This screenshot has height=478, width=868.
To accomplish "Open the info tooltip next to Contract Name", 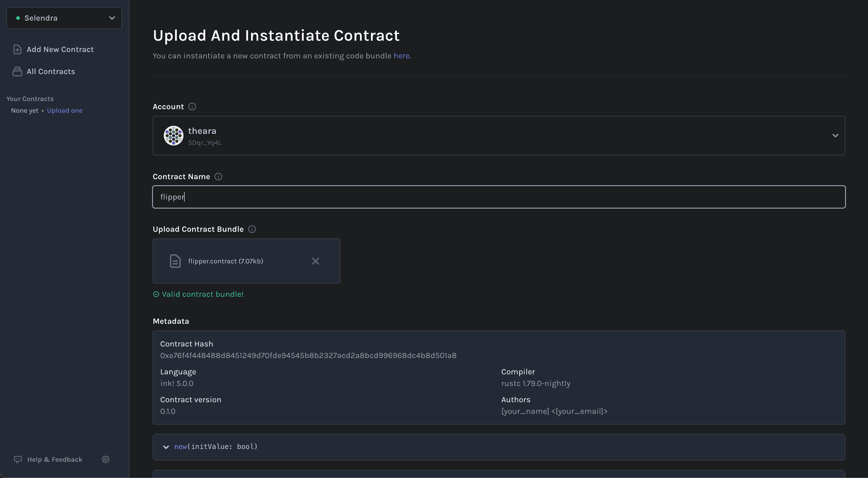I will pos(218,176).
